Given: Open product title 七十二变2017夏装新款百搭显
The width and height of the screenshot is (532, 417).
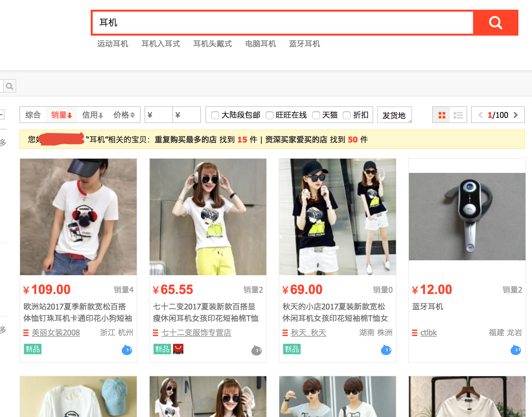Looking at the screenshot, I should pyautogui.click(x=206, y=312).
